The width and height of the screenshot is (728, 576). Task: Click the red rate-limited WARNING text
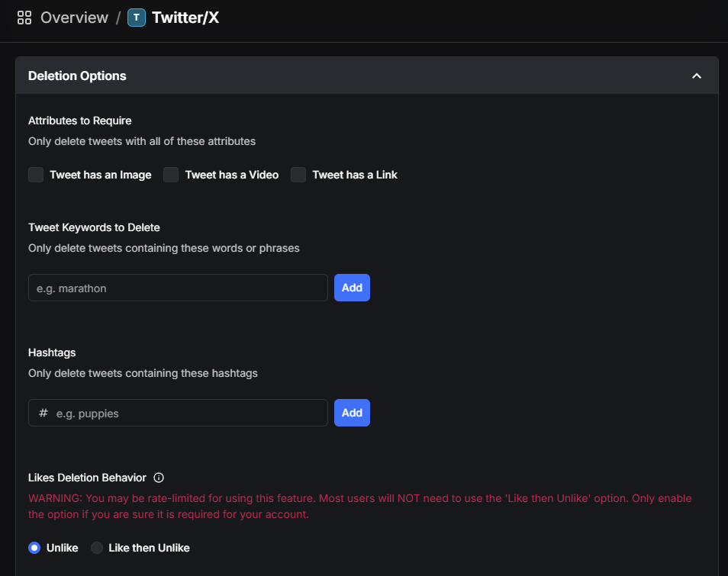coord(360,507)
